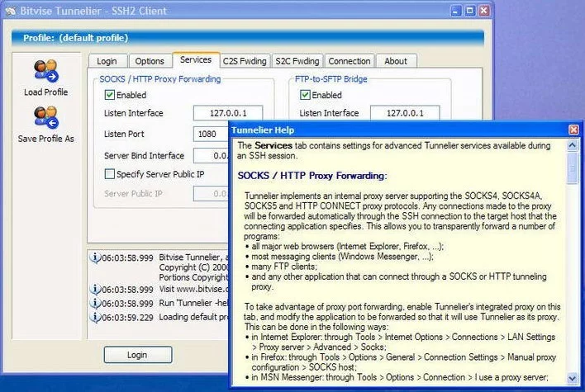Click info icon beside Visit www.bitvise log entry
This screenshot has height=392, width=585.
tap(96, 289)
